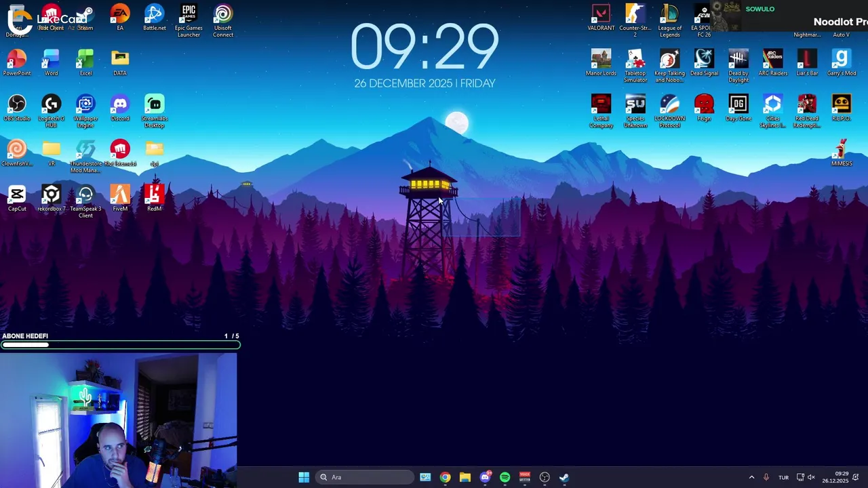Launch the VALORANT shortcut

coord(601,18)
